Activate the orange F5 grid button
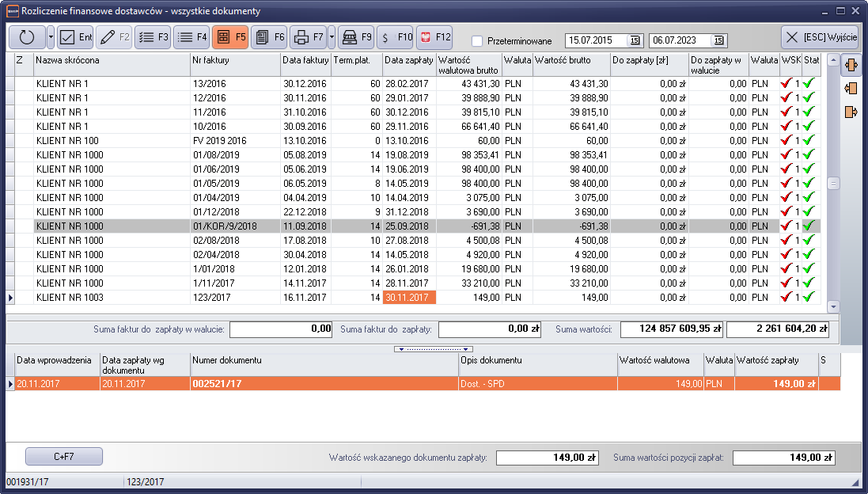 (230, 37)
